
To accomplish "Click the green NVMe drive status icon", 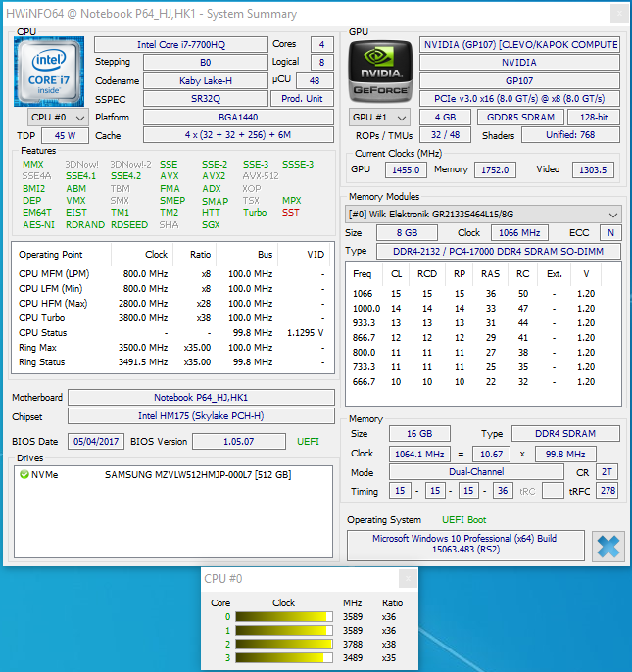I will click(24, 474).
